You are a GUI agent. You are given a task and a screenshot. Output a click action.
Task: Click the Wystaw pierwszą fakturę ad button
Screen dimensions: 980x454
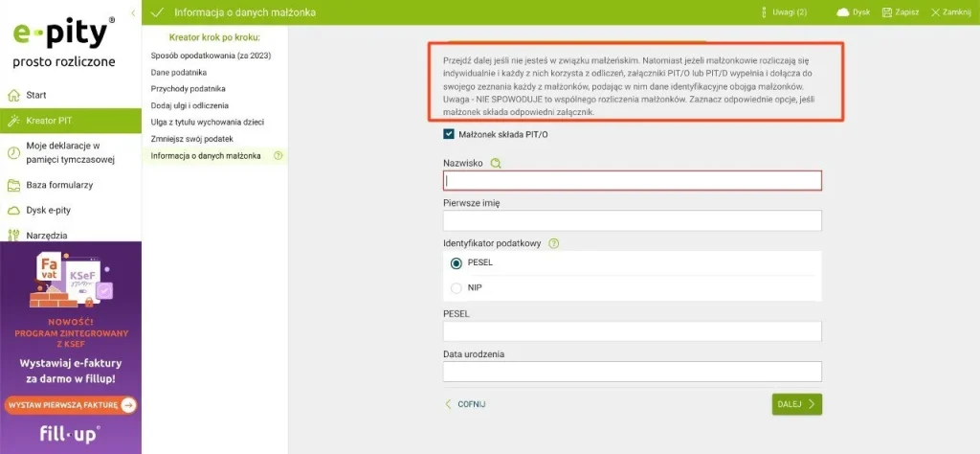pos(70,405)
